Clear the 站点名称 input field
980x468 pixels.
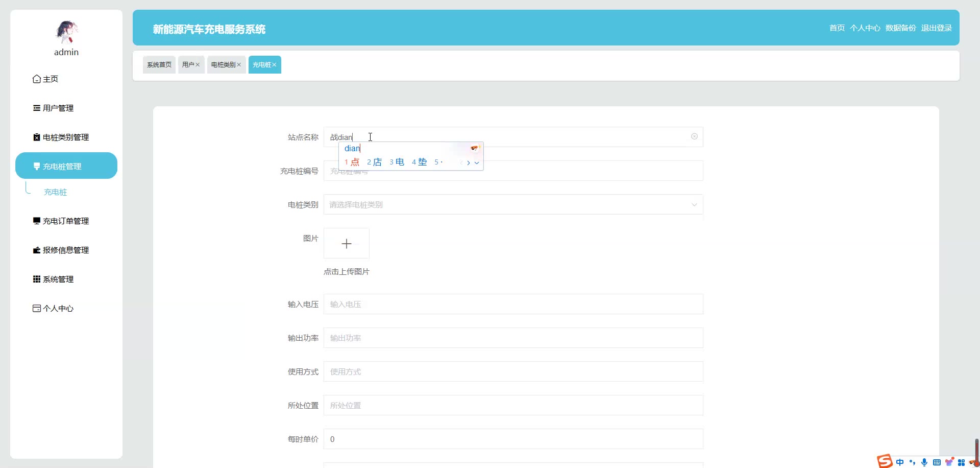(694, 136)
